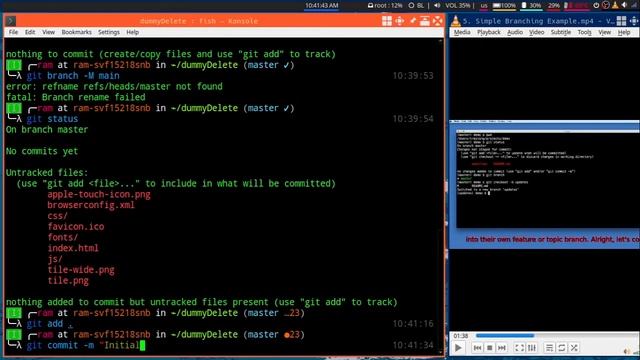Click the BL backlight indicator in panel
The width and height of the screenshot is (640, 360).
[417, 5]
